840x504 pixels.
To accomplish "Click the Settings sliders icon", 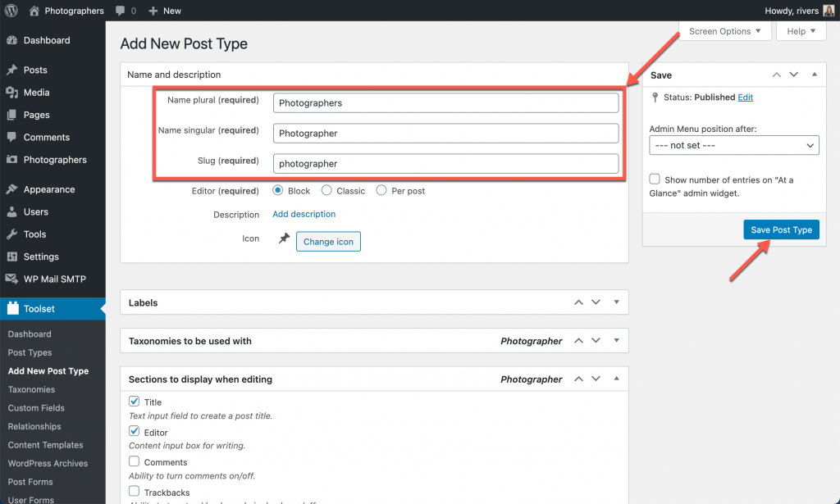I will click(11, 257).
